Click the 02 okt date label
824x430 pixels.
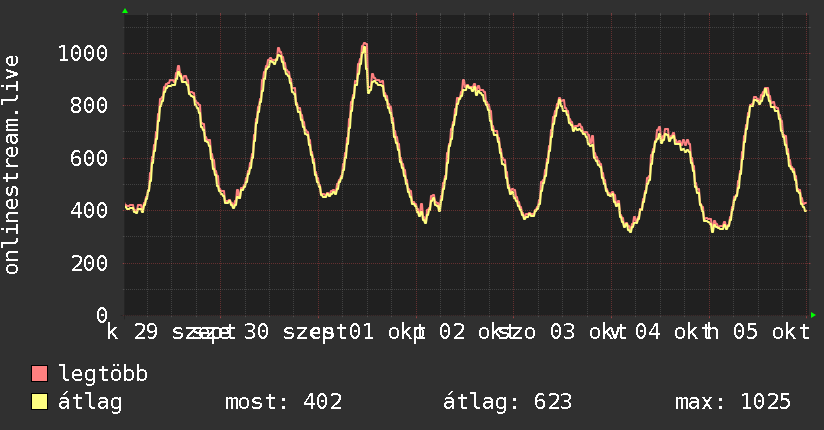pos(478,332)
